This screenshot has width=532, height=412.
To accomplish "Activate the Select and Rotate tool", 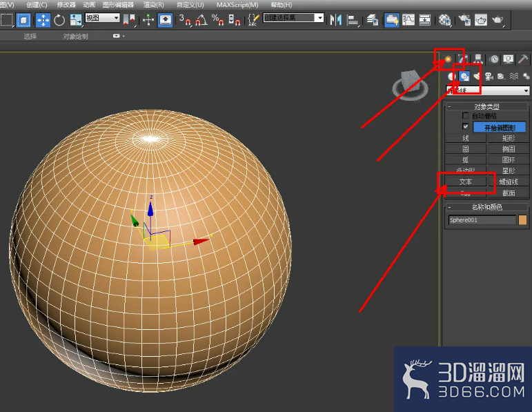I will tap(59, 20).
